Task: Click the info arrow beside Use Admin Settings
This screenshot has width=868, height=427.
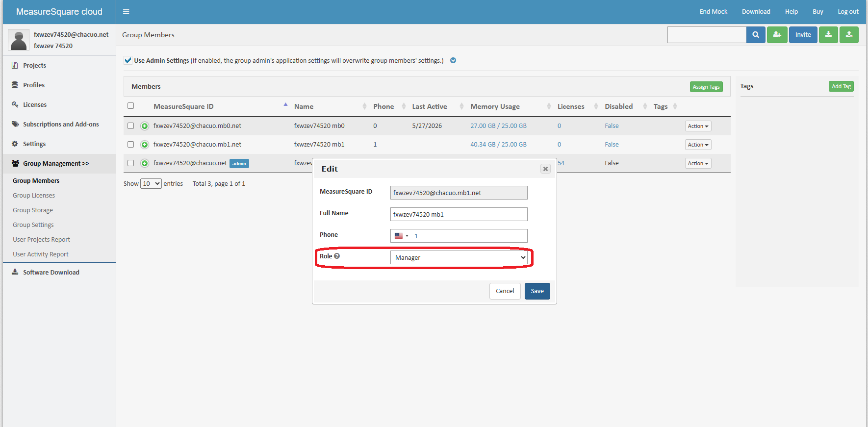Action: click(x=453, y=60)
